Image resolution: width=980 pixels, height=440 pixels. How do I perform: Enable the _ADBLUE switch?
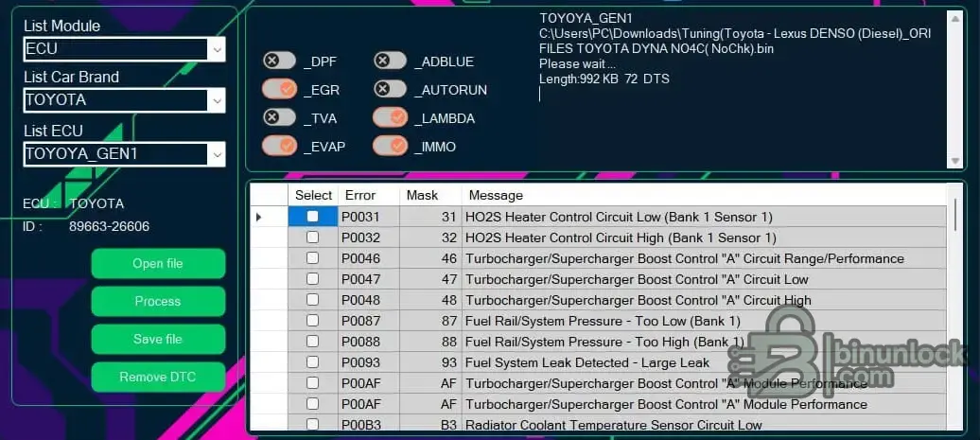click(390, 62)
